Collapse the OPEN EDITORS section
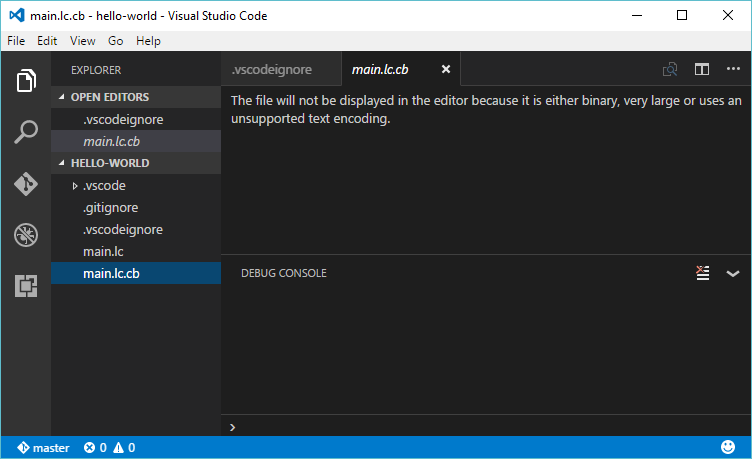The image size is (752, 459). [110, 97]
